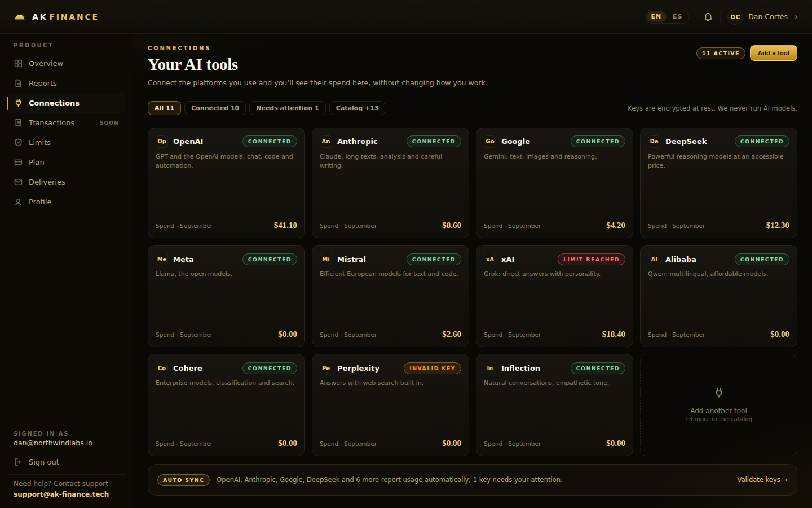812x508 pixels.
Task: Click the Alibaba 'Al' badge icon
Action: tap(654, 260)
